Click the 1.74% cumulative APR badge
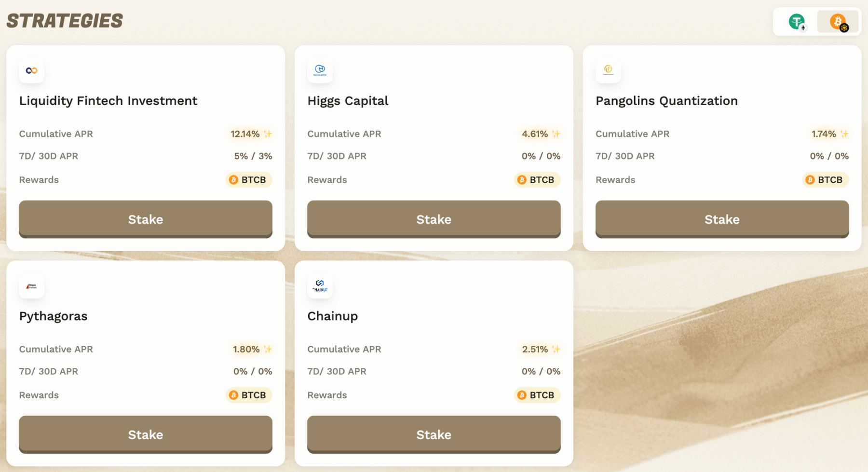The image size is (868, 472). 829,134
